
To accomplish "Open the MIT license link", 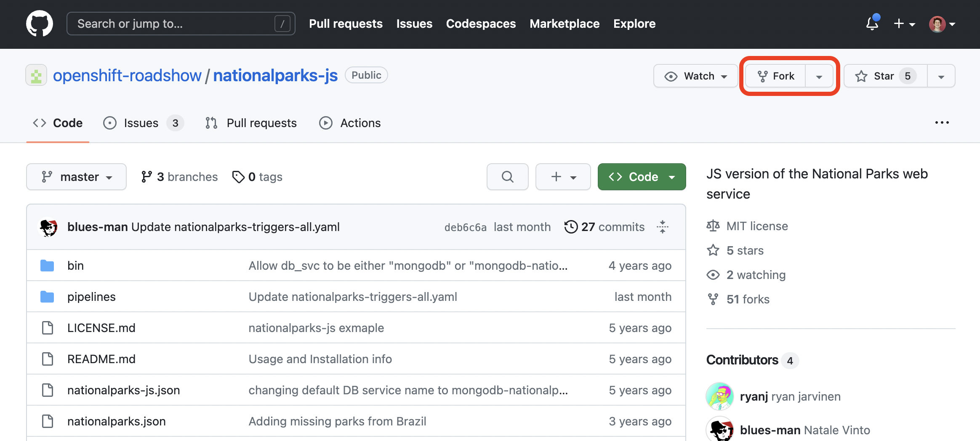I will (757, 226).
